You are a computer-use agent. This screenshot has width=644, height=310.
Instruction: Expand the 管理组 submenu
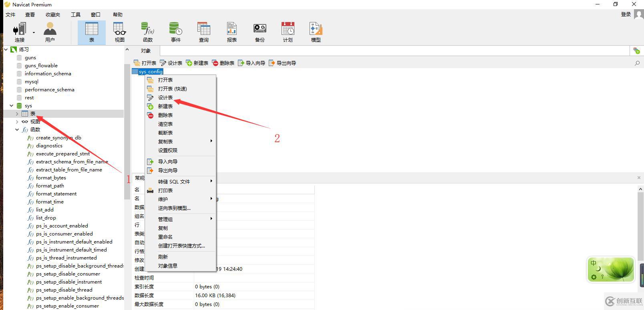tap(180, 219)
